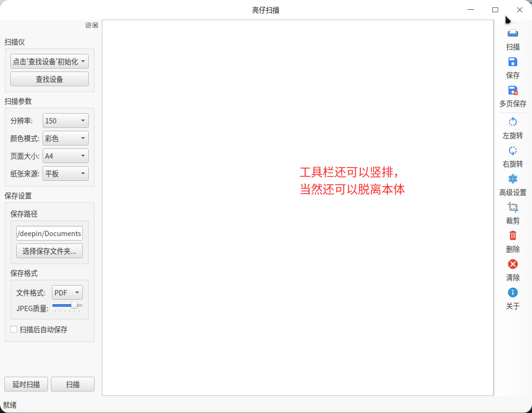This screenshot has height=413, width=532.
Task: Click the 保存格式 group label
Action: (x=24, y=273)
